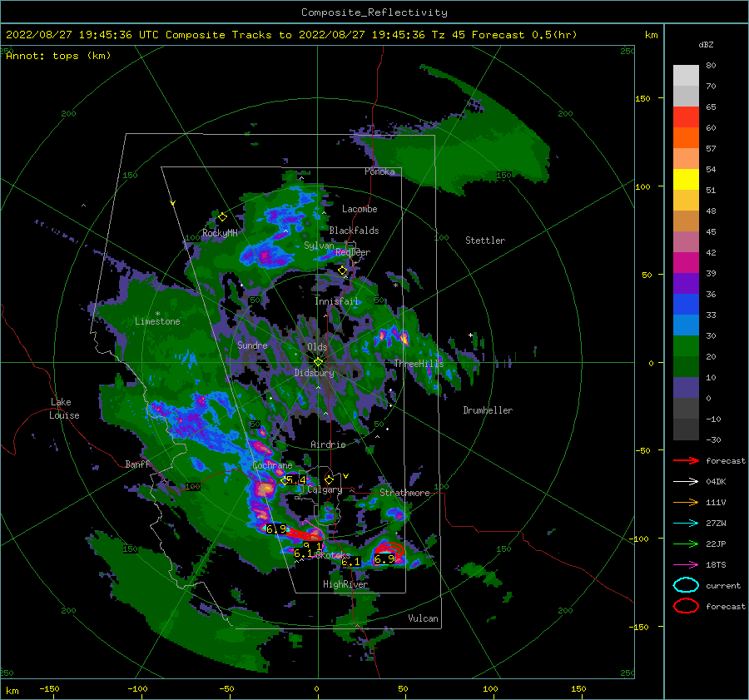Click the Strathmore town label
The width and height of the screenshot is (749, 700).
404,493
